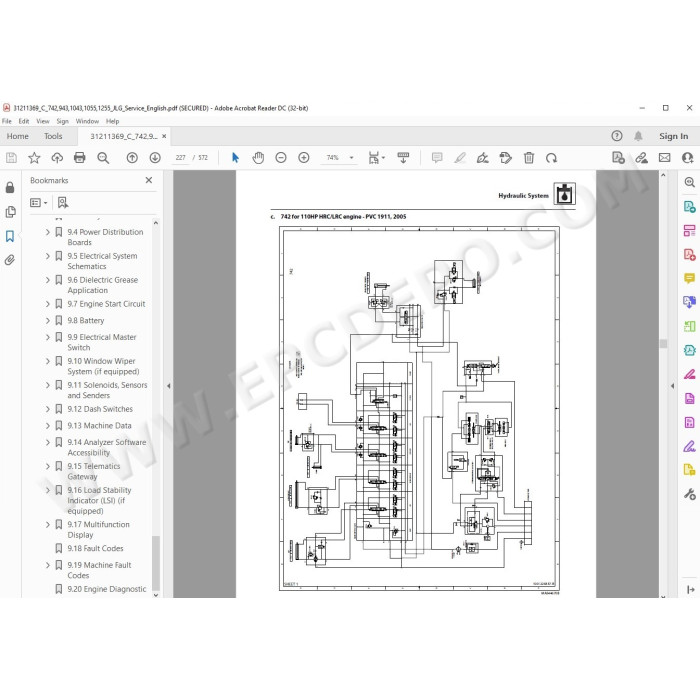Open the zoom level 74% dropdown
700x700 pixels.
click(x=351, y=158)
